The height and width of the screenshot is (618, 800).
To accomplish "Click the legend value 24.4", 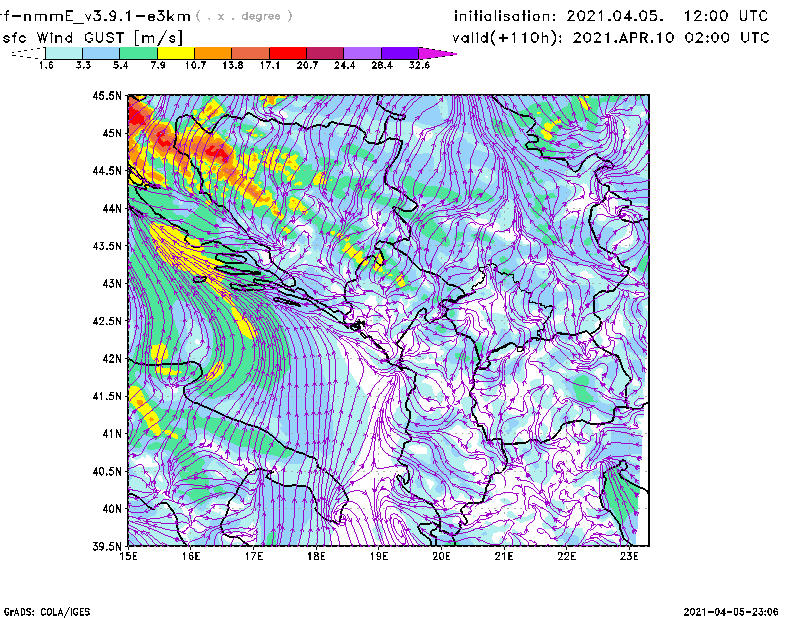I will 344,65.
